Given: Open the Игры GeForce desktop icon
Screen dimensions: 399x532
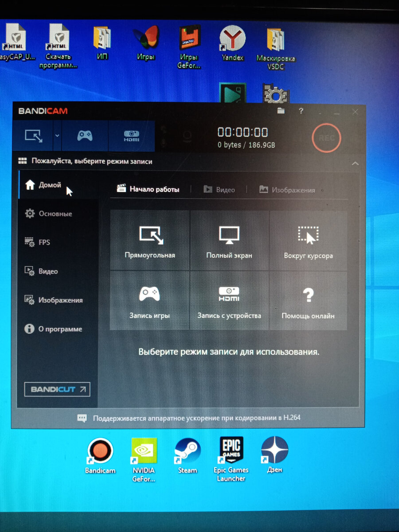Looking at the screenshot, I should point(189,47).
